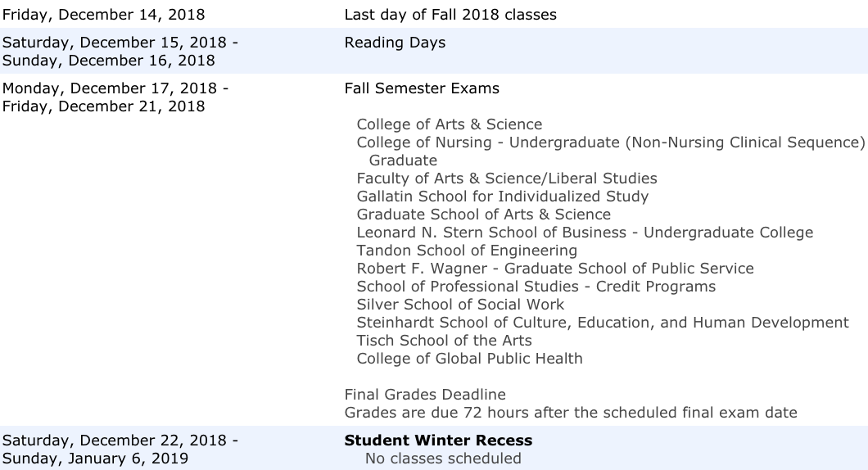
Task: Click the Saturday, December 22, 2018 date
Action: pos(120,440)
